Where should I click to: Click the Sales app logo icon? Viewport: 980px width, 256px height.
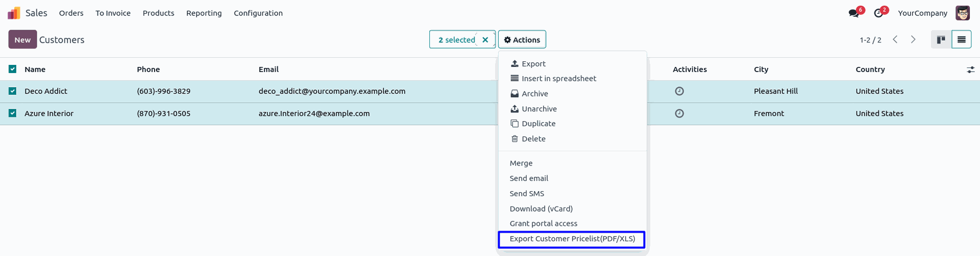[x=14, y=13]
